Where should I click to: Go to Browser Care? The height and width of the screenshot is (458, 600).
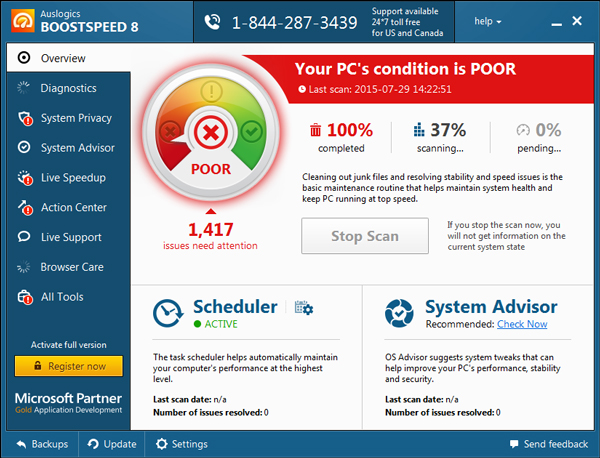68,267
